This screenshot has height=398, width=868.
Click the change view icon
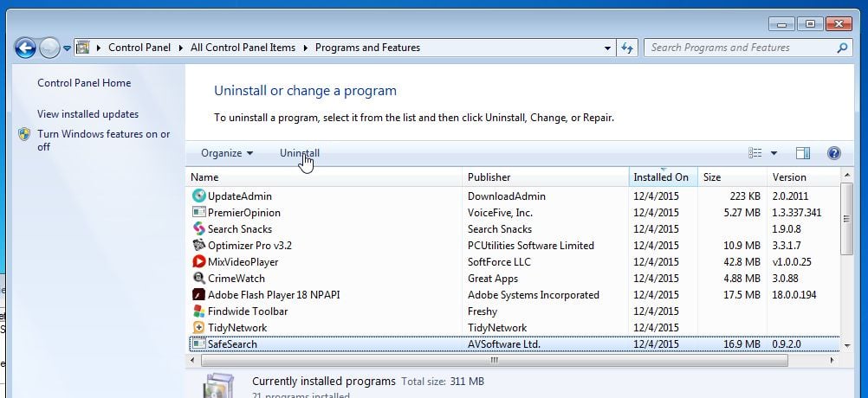pyautogui.click(x=755, y=153)
